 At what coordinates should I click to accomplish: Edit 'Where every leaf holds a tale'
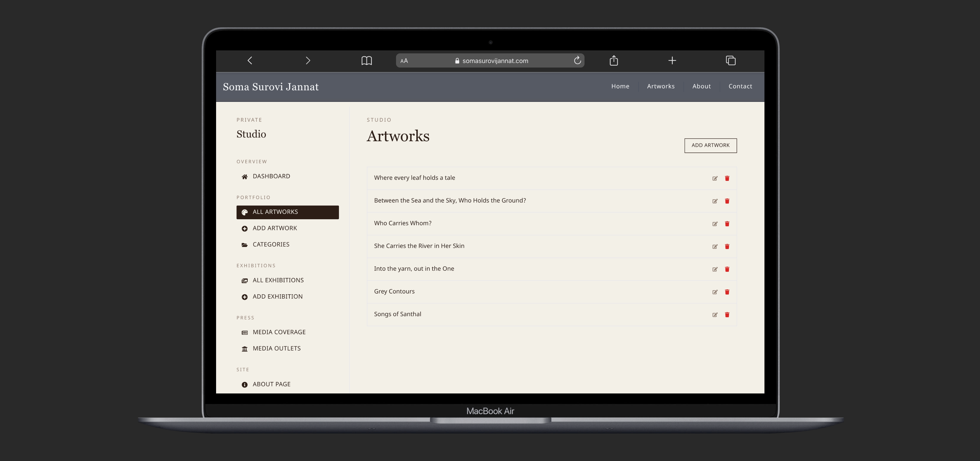tap(715, 179)
